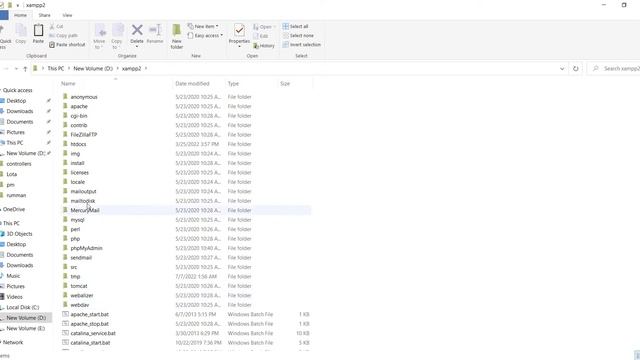
Task: Expand address bar history dropdown
Action: [x=562, y=69]
